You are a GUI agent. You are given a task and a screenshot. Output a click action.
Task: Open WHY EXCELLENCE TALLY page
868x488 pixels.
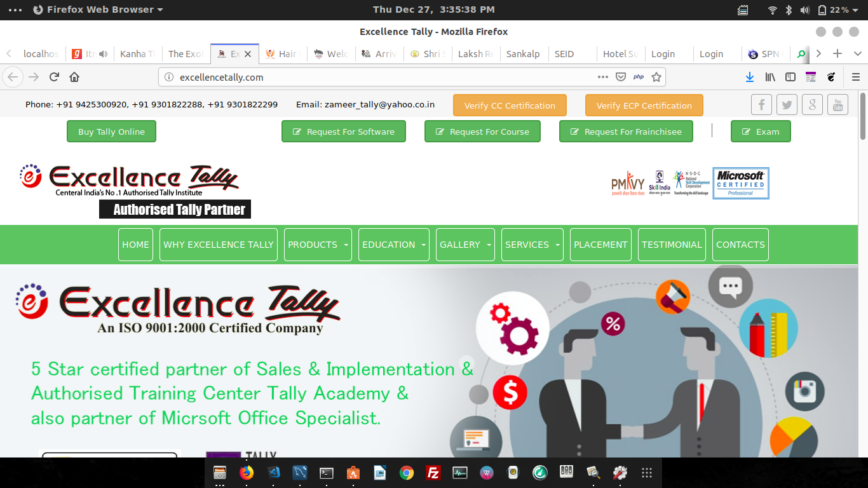point(219,245)
